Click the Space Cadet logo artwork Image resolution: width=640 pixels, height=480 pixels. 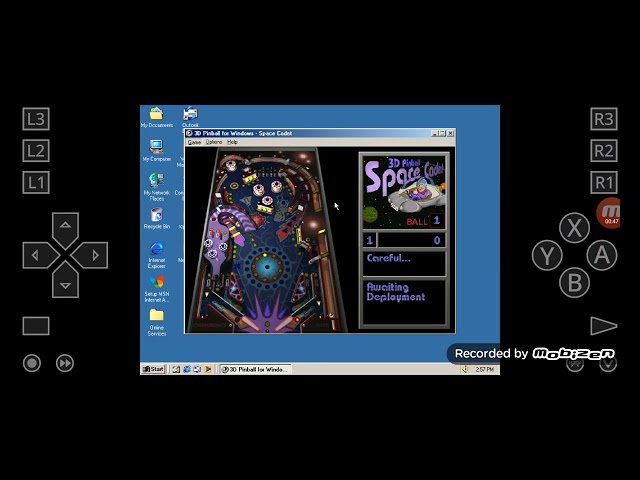click(x=404, y=192)
